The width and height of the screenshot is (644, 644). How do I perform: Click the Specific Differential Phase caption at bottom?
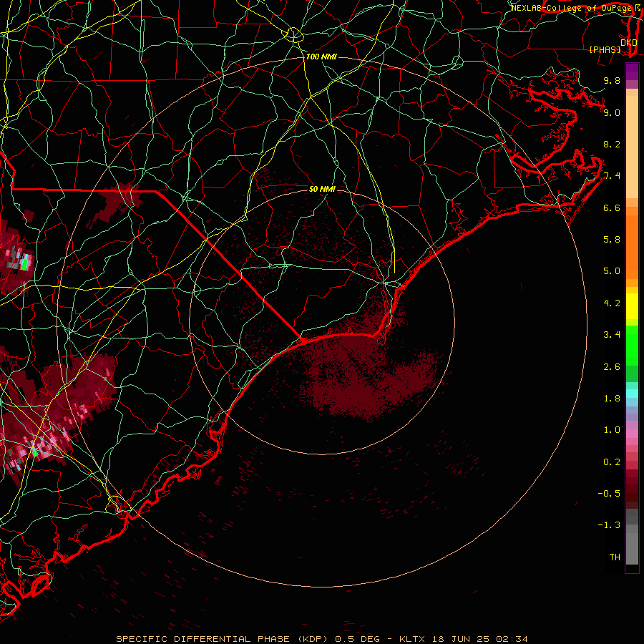click(321, 639)
